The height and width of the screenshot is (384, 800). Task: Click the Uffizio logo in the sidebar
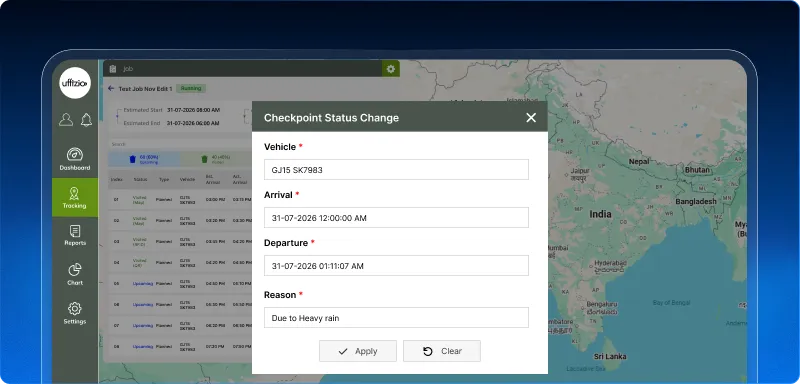tap(75, 83)
